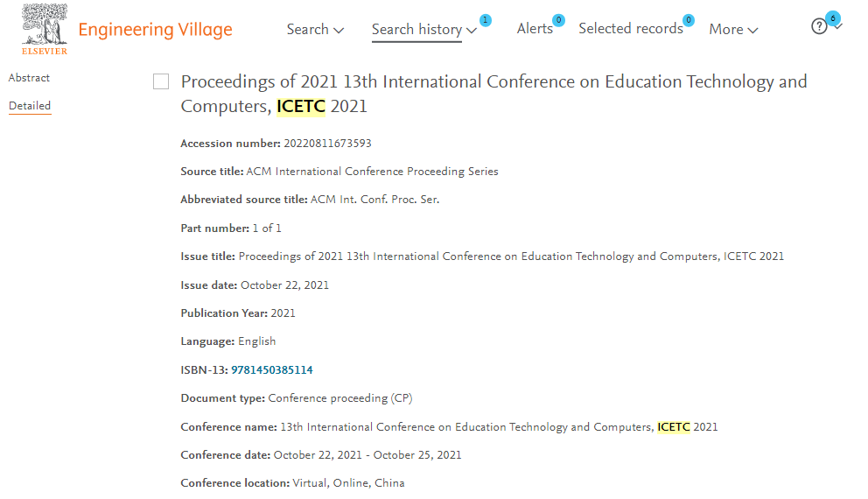Open the dropdown chevron beside the help icon
The width and height of the screenshot is (868, 499).
[x=838, y=27]
